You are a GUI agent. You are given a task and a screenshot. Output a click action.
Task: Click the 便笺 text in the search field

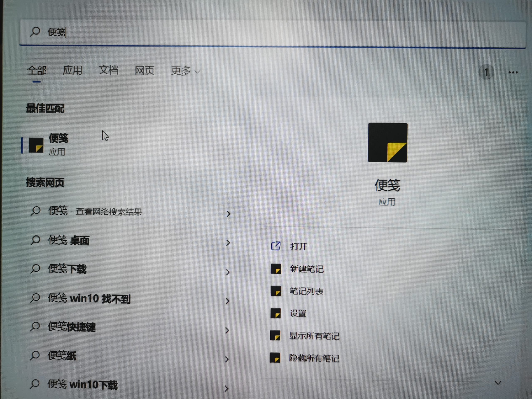tap(57, 32)
